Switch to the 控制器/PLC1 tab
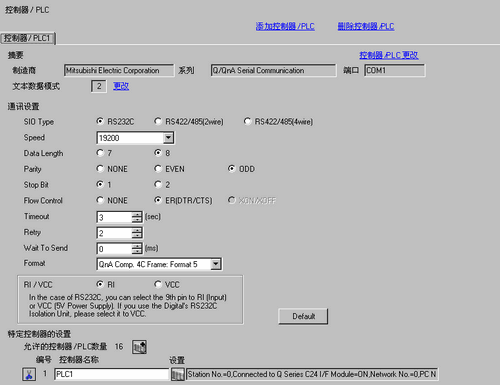This screenshot has width=500, height=385. 28,38
